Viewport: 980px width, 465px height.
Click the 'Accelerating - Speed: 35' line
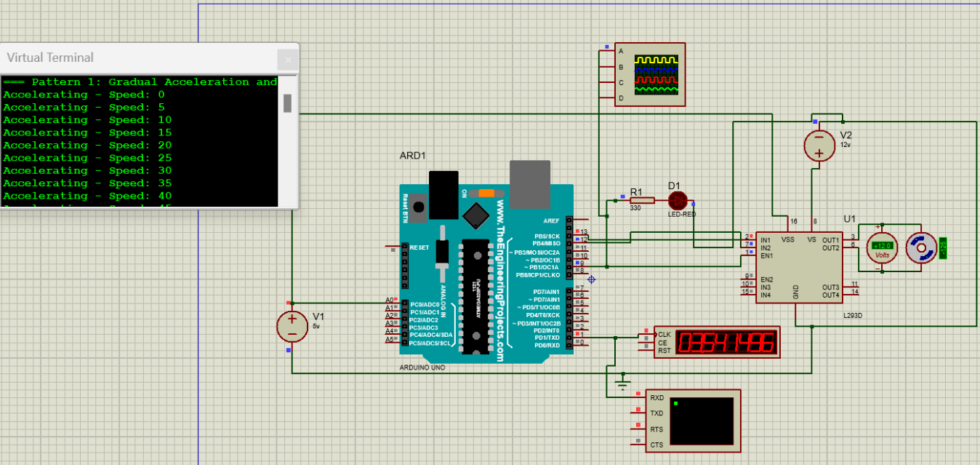point(87,183)
